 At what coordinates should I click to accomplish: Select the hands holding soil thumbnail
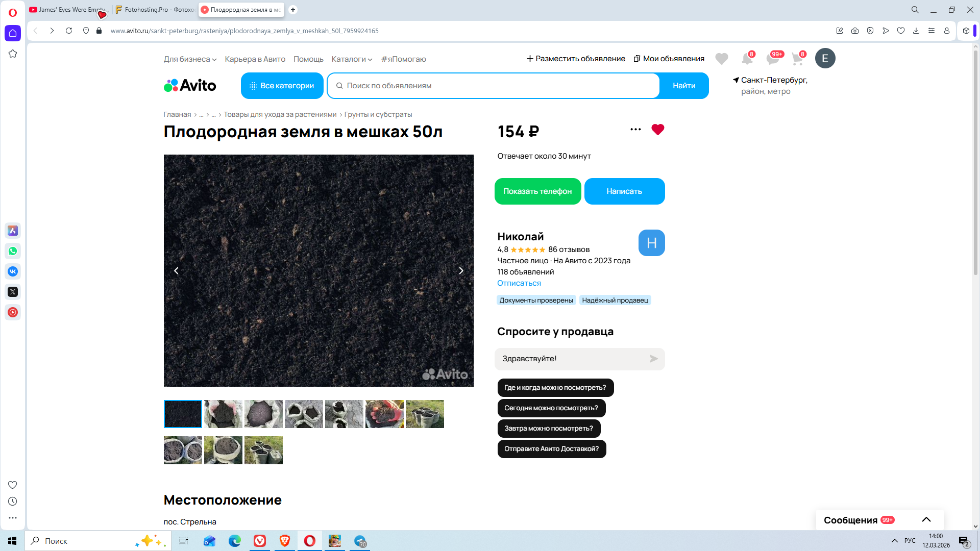click(x=384, y=414)
